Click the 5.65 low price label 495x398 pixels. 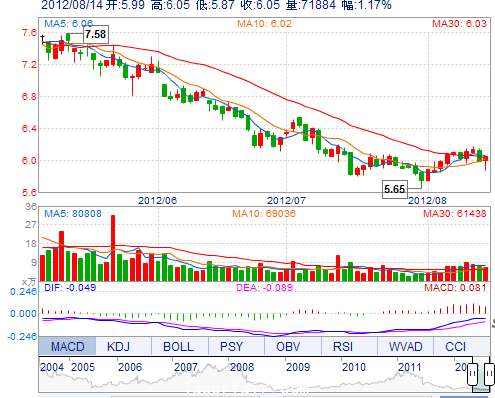pyautogui.click(x=394, y=189)
